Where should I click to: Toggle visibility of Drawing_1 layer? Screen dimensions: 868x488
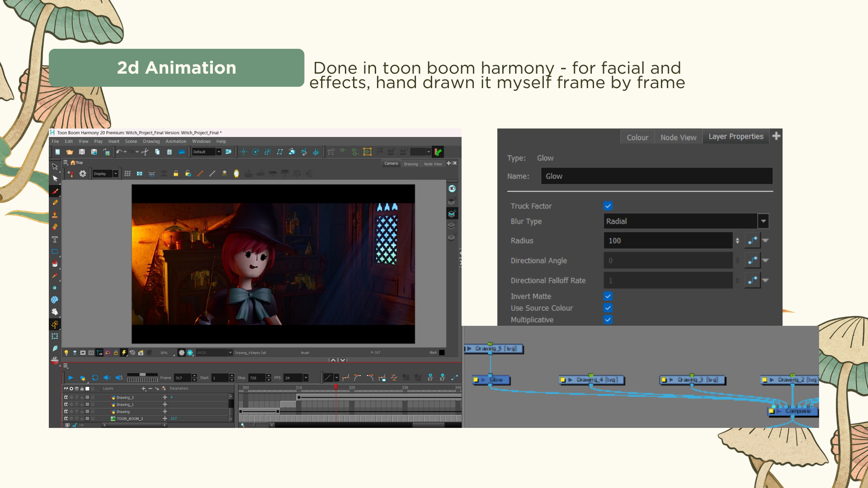[x=66, y=405]
